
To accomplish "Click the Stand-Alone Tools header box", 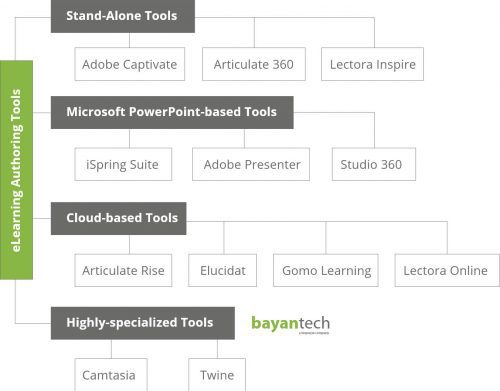I will pos(123,16).
